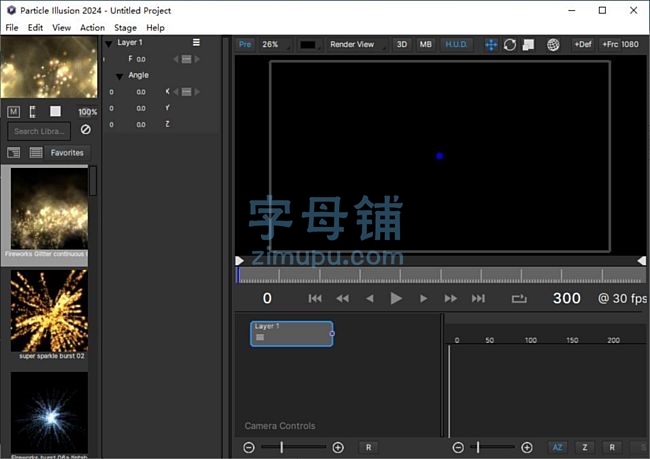Toggle the Pre preview button
The height and width of the screenshot is (459, 650).
click(x=245, y=44)
